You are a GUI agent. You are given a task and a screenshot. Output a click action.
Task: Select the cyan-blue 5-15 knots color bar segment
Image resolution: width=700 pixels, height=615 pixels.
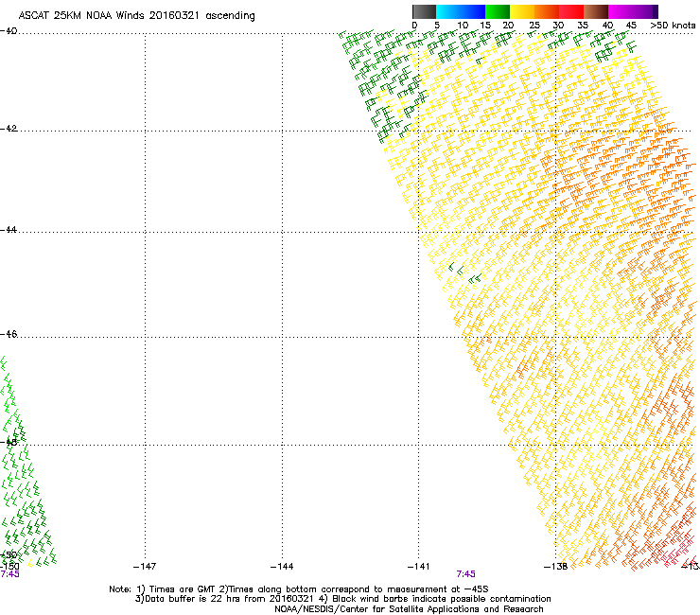(x=461, y=11)
